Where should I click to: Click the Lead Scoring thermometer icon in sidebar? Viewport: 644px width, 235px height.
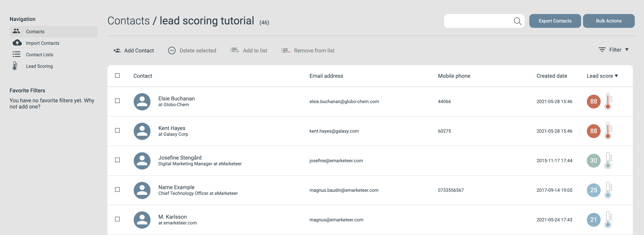point(15,66)
